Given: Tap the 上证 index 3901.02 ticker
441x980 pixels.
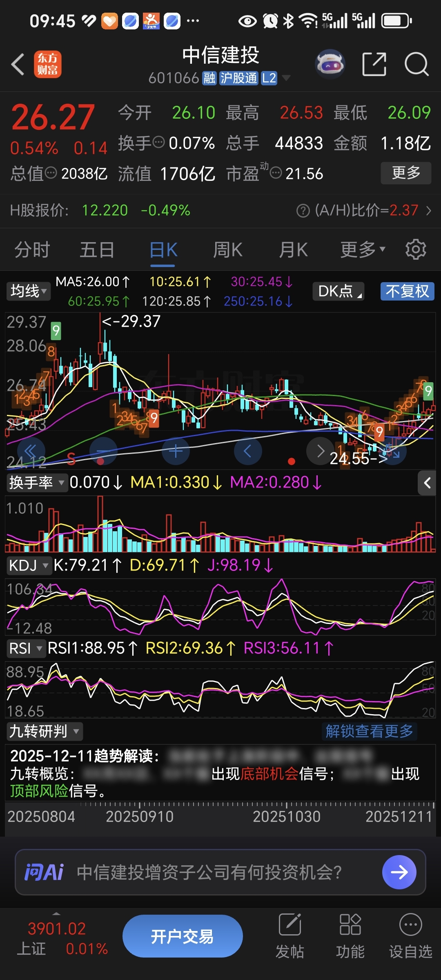Looking at the screenshot, I should click(61, 938).
